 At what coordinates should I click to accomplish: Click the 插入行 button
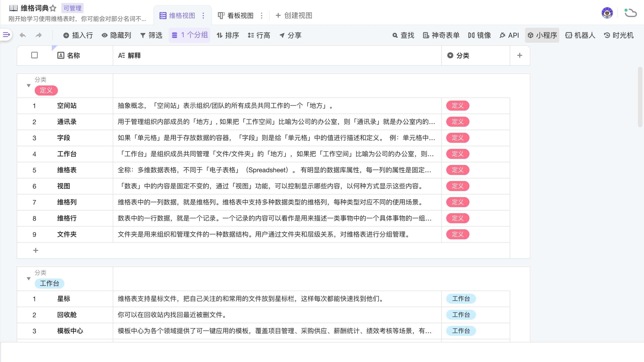[x=78, y=35]
